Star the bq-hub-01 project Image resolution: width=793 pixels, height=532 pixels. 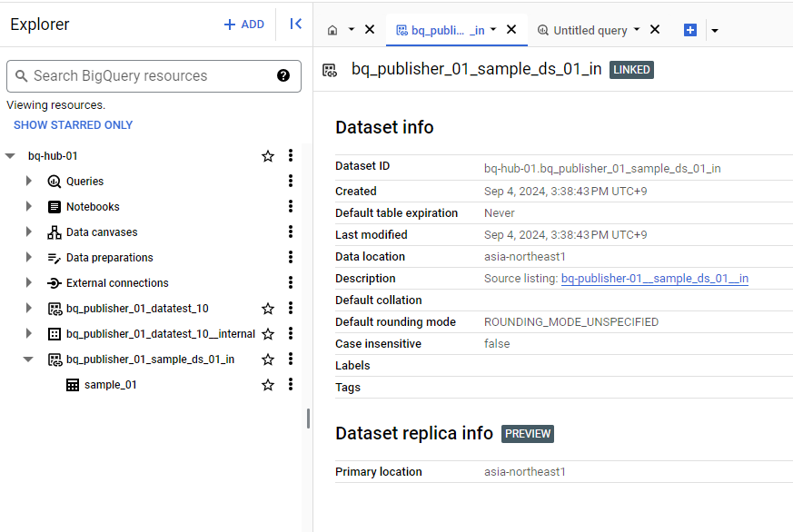268,156
